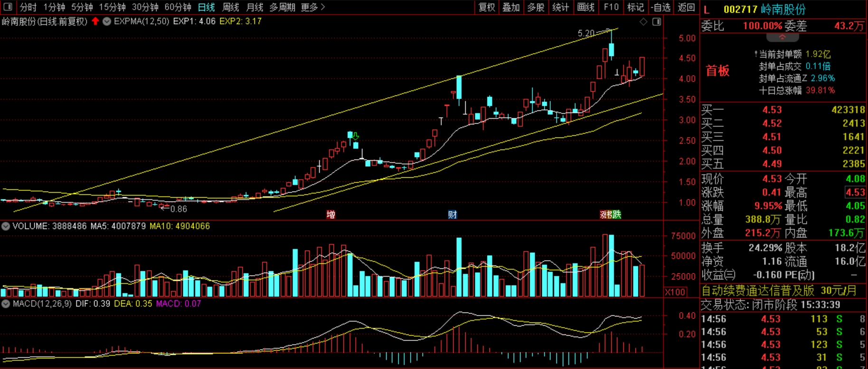Toggle the right info panel icon in chart
Viewport: 868px width, 369px height.
coord(657,22)
